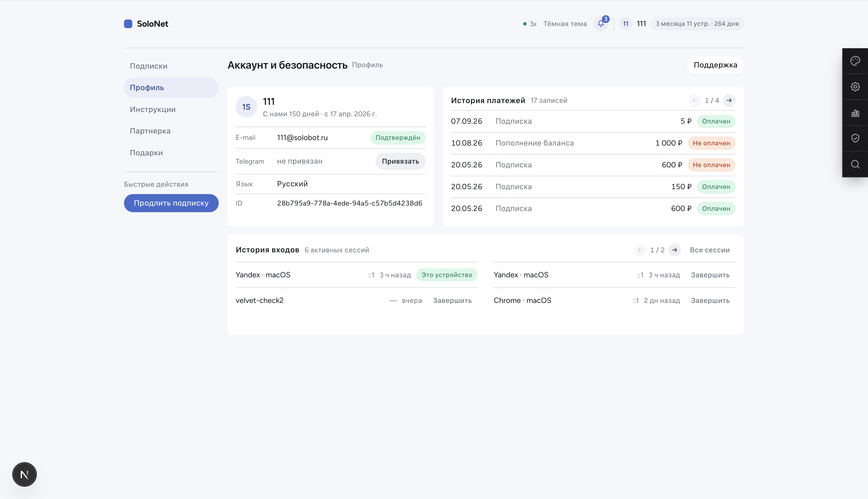Select Профиль in the sidebar
Viewport: 868px width, 499px height.
tap(171, 87)
